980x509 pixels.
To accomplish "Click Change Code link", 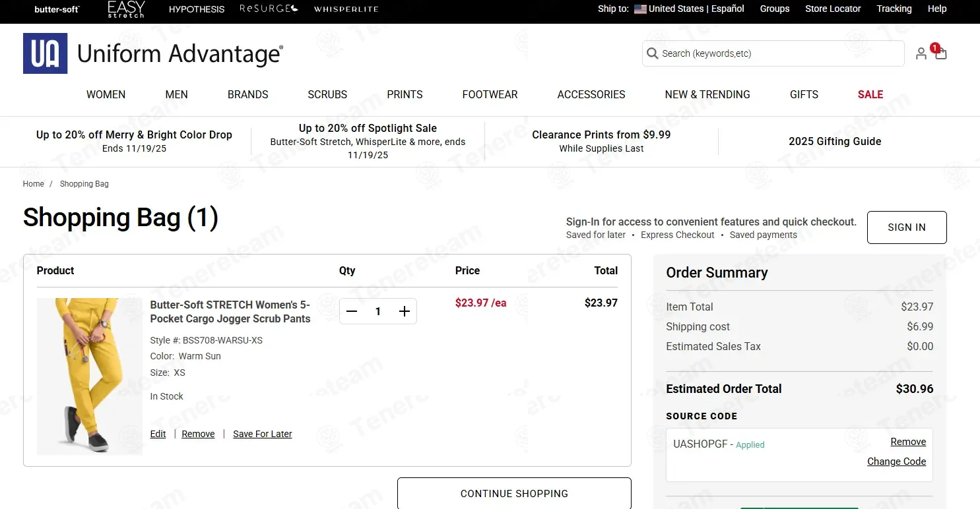I will (x=896, y=462).
